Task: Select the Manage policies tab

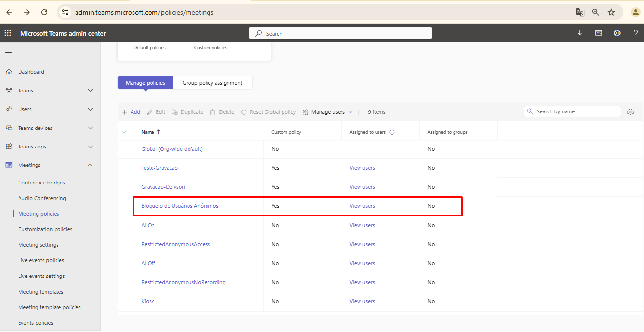Action: click(145, 83)
